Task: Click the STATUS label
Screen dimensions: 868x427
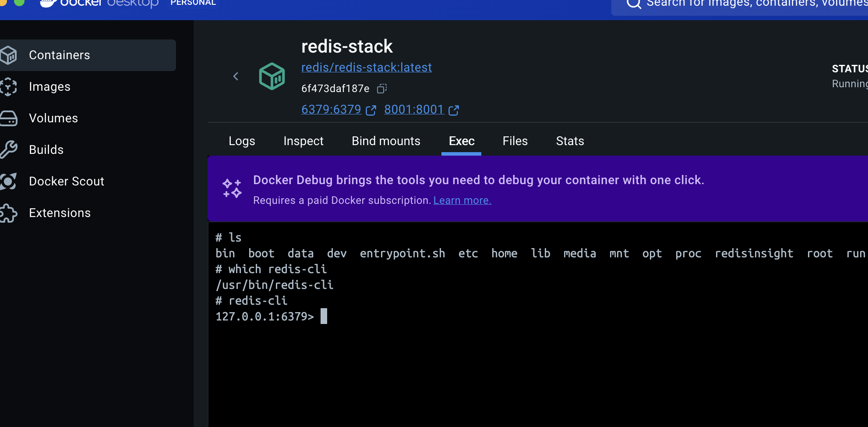Action: click(850, 69)
